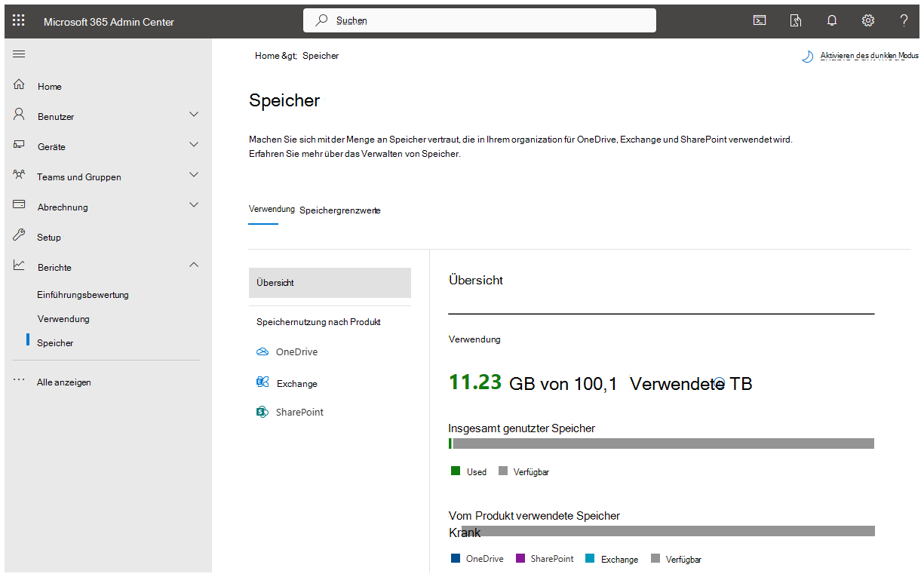Click the green Used legend swatch
924x577 pixels.
coord(456,471)
